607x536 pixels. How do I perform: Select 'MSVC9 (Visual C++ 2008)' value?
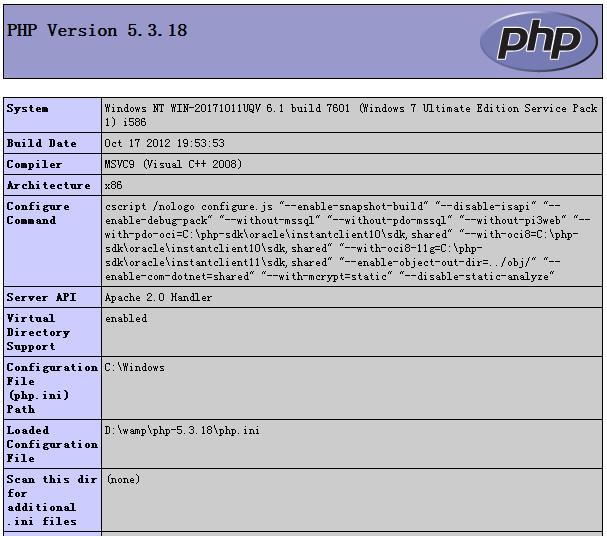tap(173, 164)
